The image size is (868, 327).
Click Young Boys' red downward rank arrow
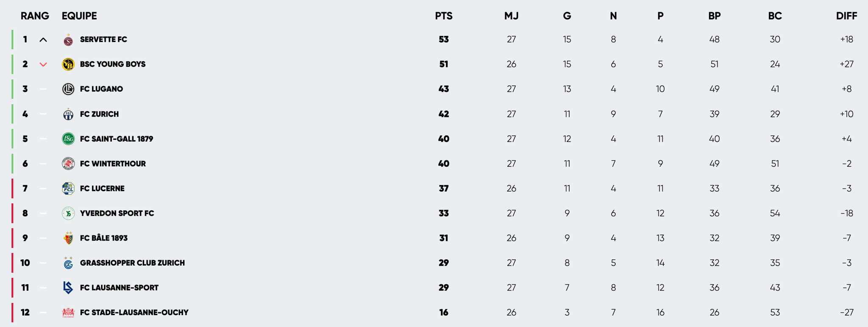[x=43, y=64]
